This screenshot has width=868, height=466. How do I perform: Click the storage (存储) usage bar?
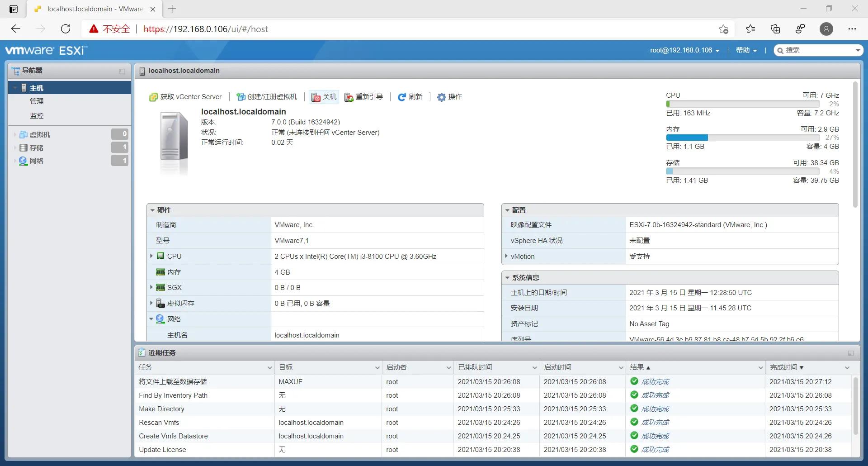[743, 171]
